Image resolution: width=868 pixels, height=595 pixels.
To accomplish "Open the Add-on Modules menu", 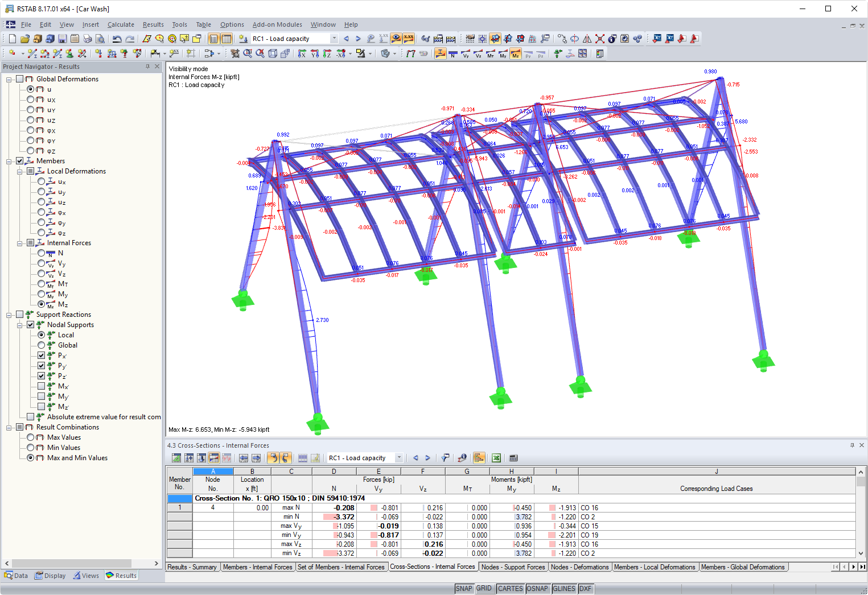I will click(277, 24).
